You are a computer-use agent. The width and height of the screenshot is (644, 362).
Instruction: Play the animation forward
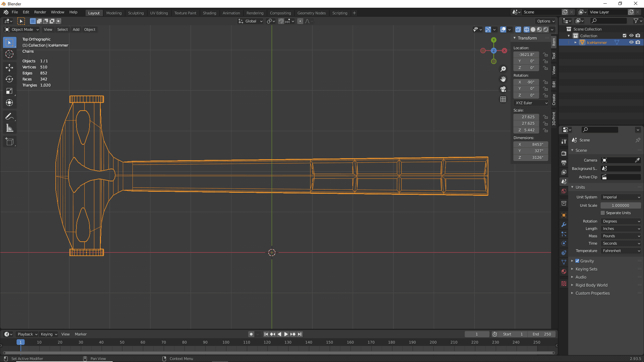click(x=286, y=334)
